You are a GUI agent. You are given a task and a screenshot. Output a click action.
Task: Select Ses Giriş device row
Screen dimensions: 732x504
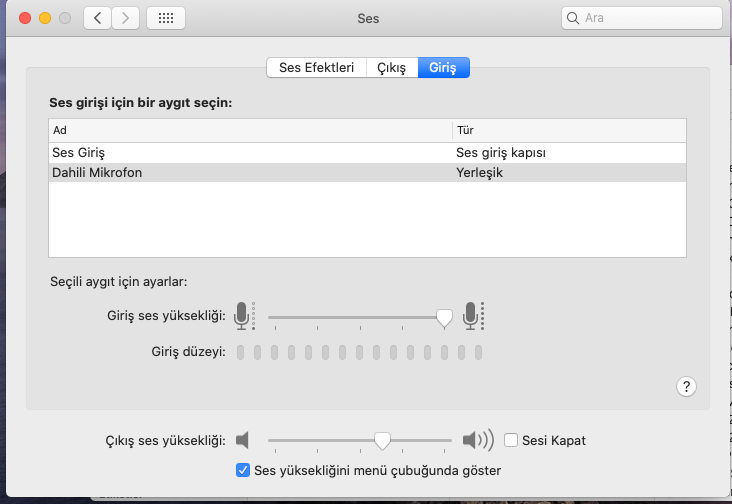[250, 153]
